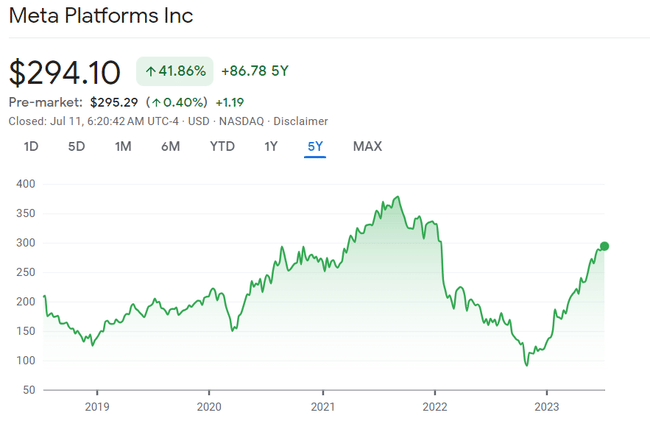Select the 5D range tab
Viewport: 650px width, 429px height.
[x=76, y=147]
